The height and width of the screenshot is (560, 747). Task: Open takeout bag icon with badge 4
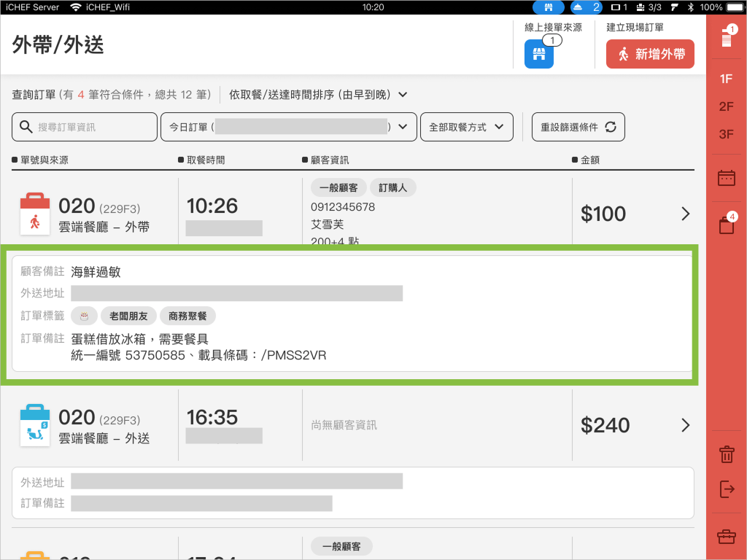(727, 225)
